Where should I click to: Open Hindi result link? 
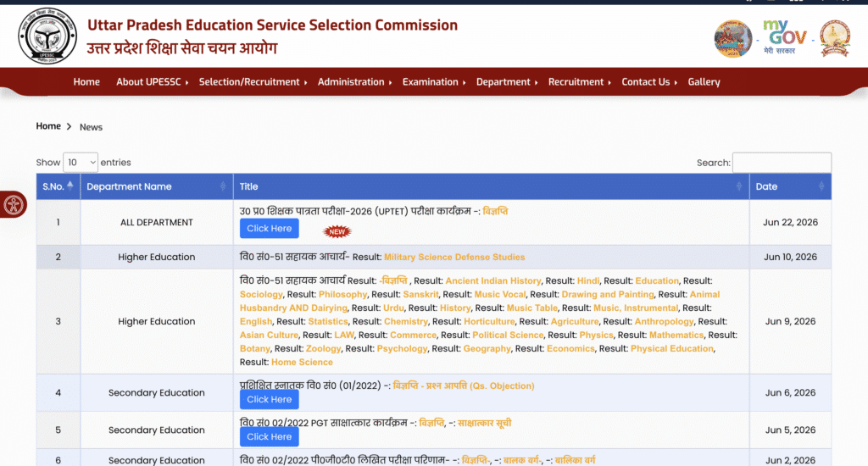[x=588, y=281]
